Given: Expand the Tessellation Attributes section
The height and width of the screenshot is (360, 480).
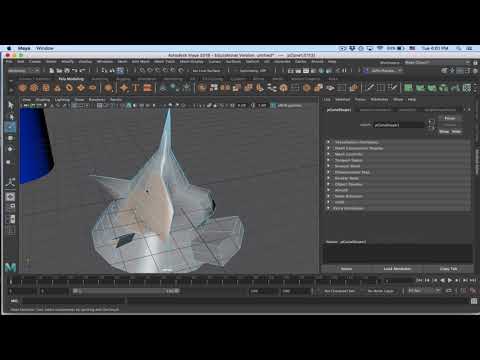Looking at the screenshot, I should click(x=399, y=142).
